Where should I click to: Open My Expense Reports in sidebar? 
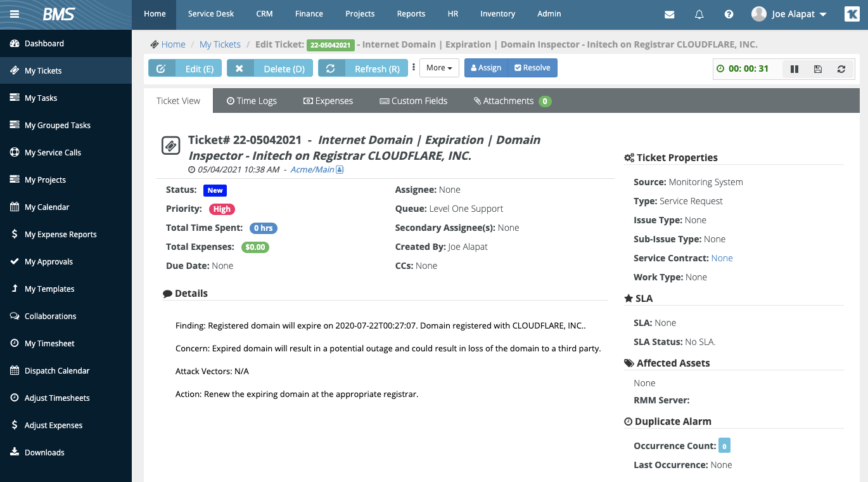tap(66, 235)
